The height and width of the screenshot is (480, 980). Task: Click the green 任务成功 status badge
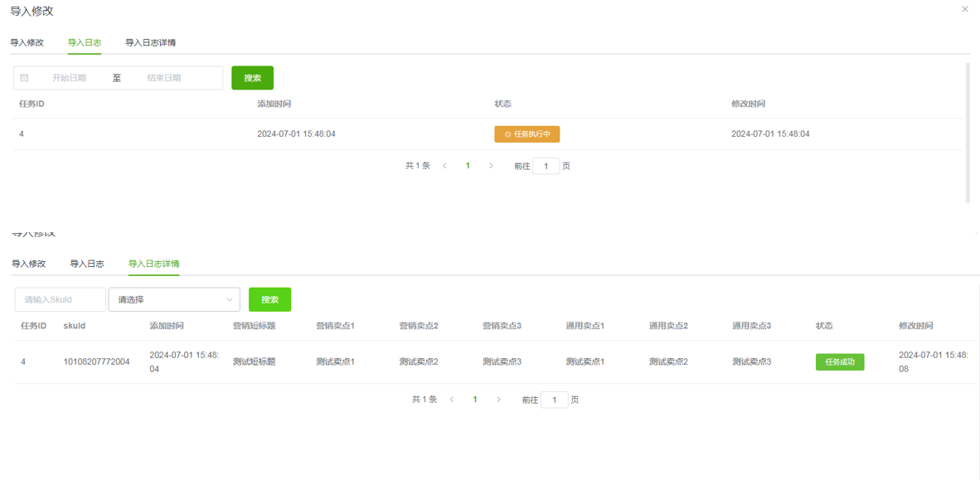(839, 362)
